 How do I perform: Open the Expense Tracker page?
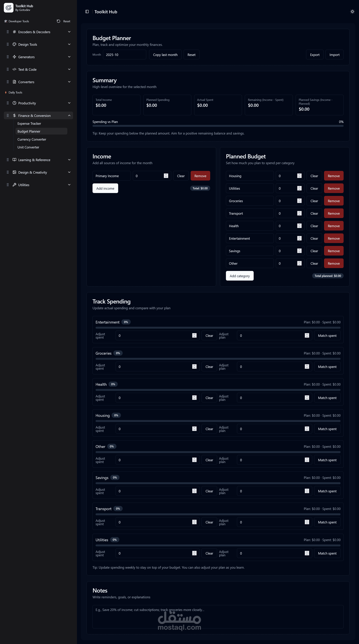click(x=29, y=123)
